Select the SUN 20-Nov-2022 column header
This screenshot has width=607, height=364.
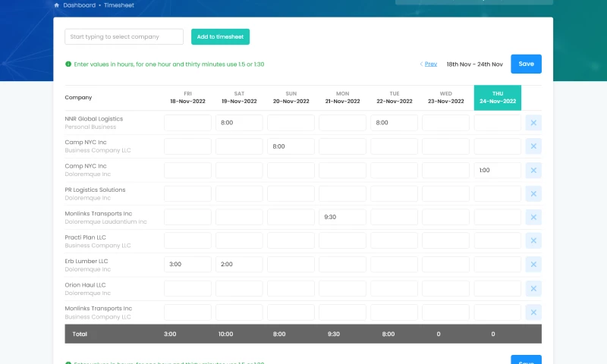pyautogui.click(x=291, y=98)
